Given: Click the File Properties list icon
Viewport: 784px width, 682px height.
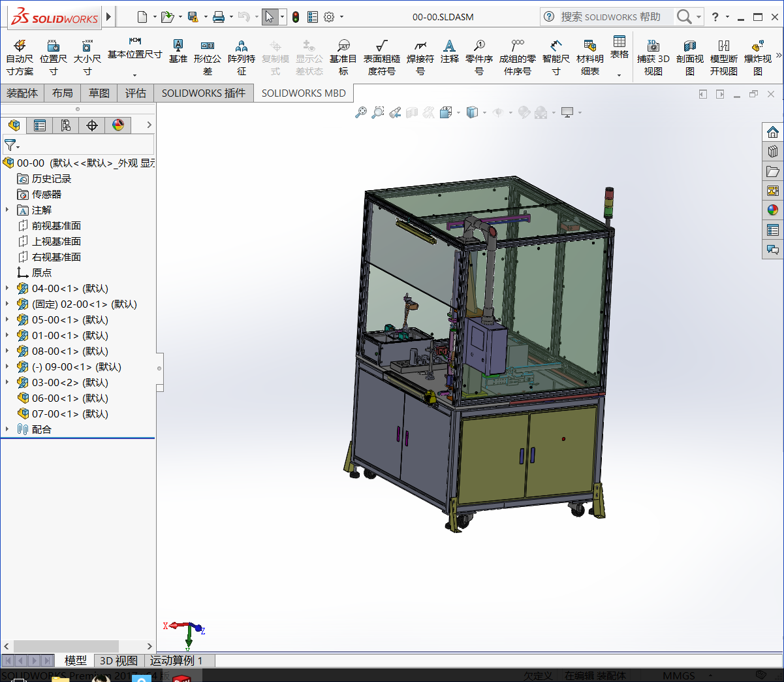Looking at the screenshot, I should tap(313, 17).
